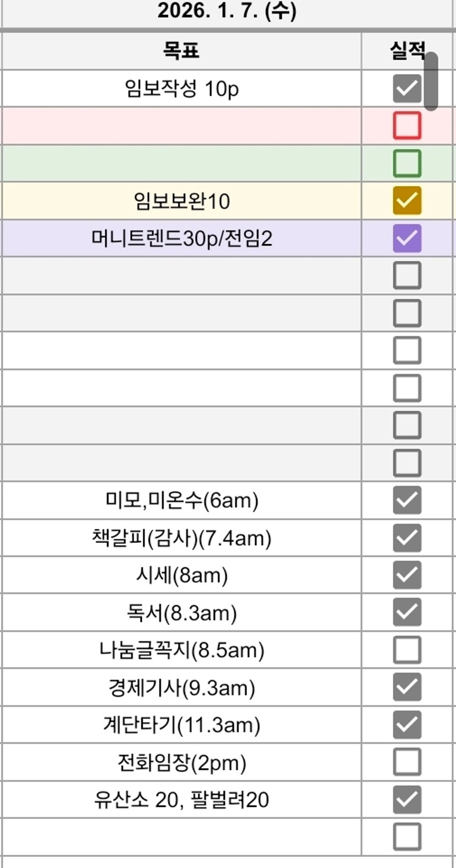The image size is (456, 868).
Task: Check the 나눔글꼭지(8.5am) checkbox
Action: coord(407,650)
